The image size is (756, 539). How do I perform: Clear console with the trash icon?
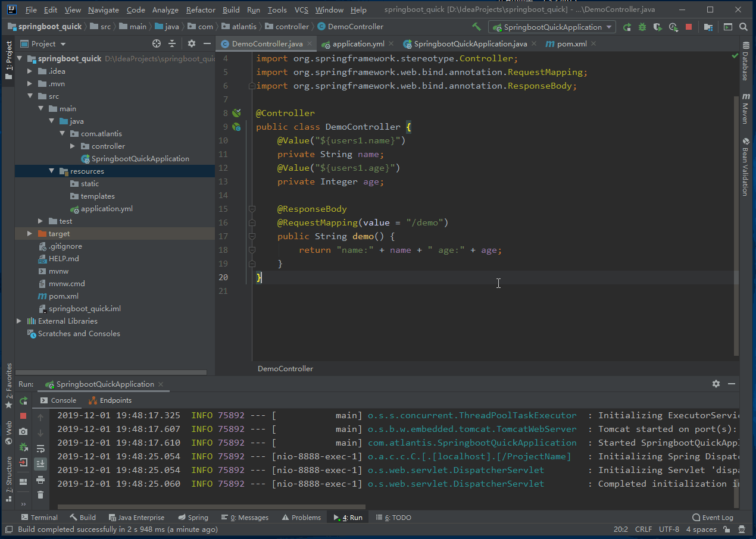tap(40, 494)
